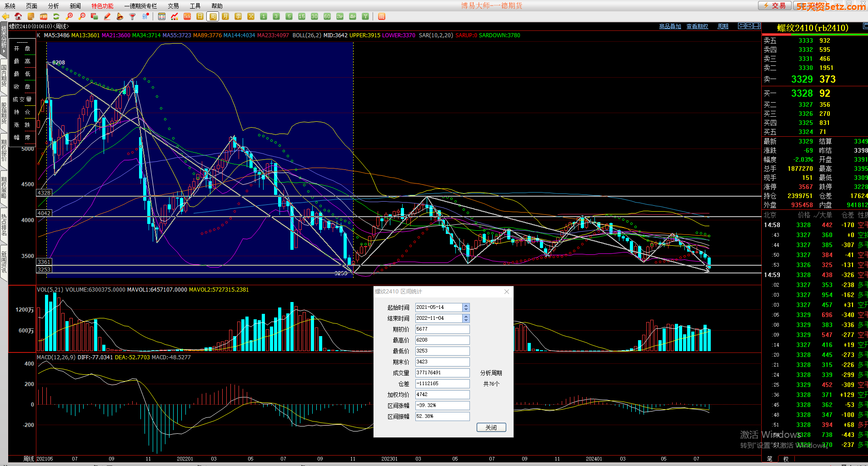Click the red pencil drawing tool icon
This screenshot has height=466, width=868.
click(107, 16)
